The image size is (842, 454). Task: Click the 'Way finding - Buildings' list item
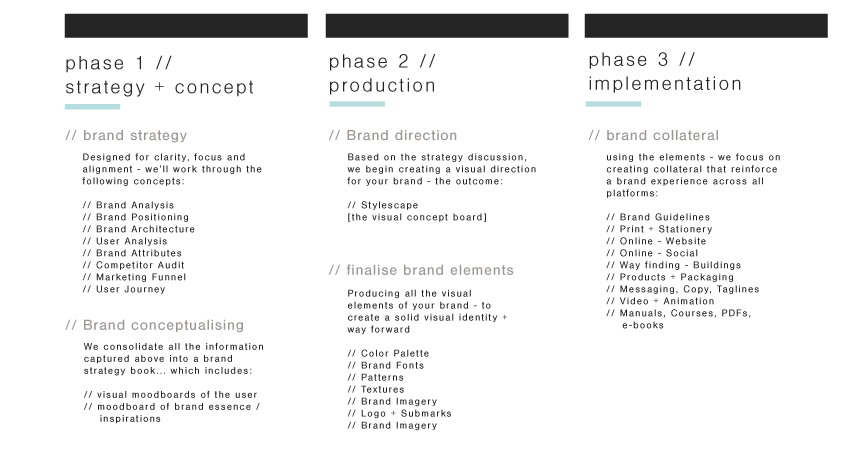coord(674,265)
